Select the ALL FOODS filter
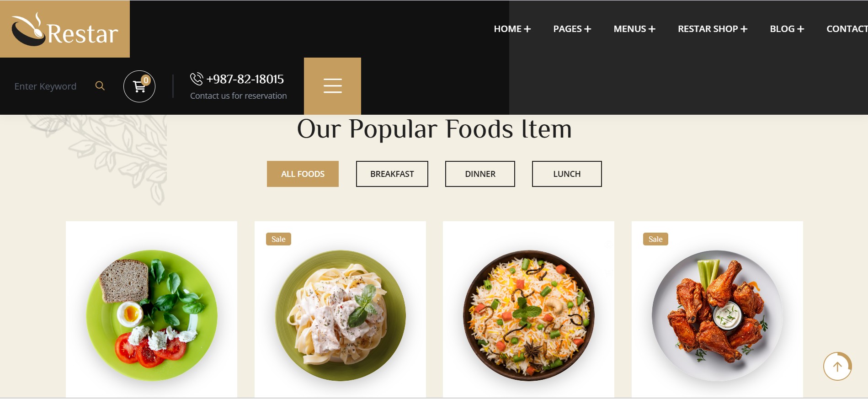Image resolution: width=868 pixels, height=399 pixels. 303,174
